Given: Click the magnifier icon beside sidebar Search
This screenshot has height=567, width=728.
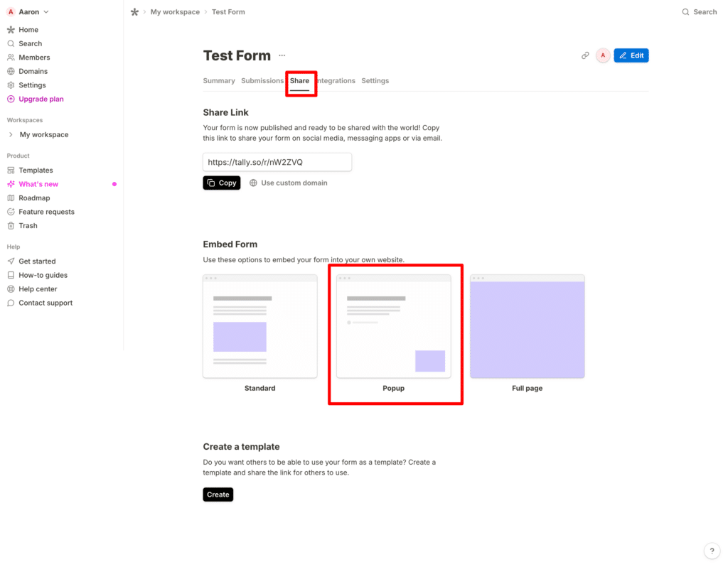Looking at the screenshot, I should [x=11, y=43].
